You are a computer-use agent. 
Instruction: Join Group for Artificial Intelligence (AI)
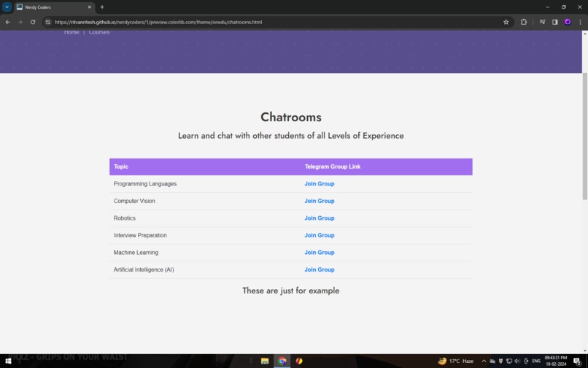click(319, 269)
